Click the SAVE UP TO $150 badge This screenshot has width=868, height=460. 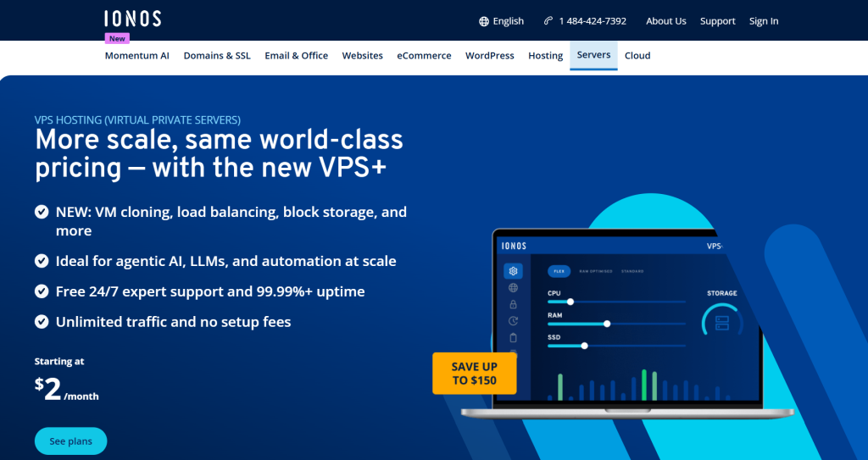click(x=475, y=373)
